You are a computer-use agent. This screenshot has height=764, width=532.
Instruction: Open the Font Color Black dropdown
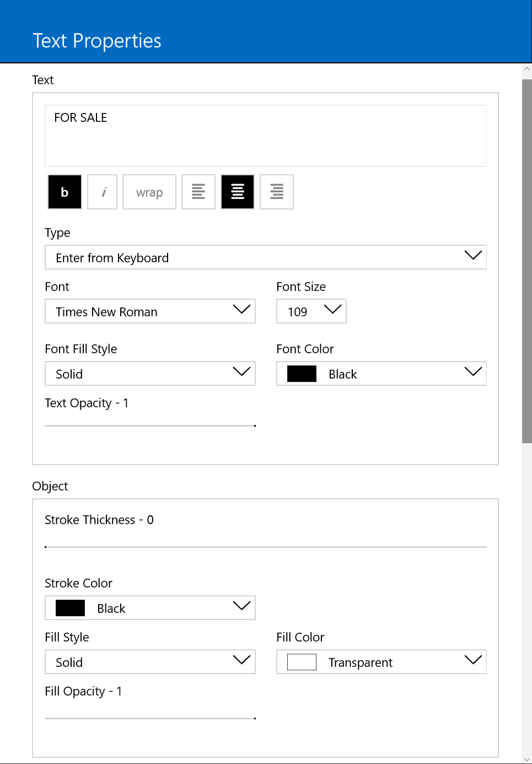(x=381, y=374)
